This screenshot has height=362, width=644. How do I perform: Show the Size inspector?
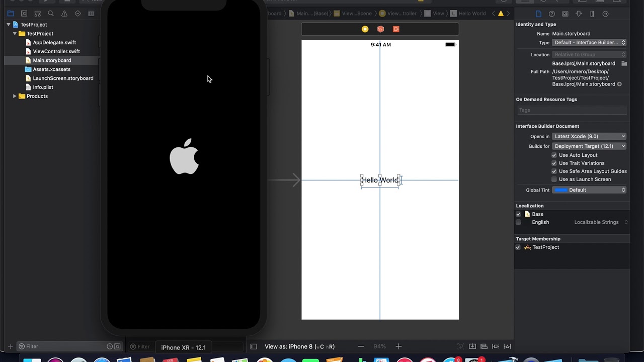[592, 14]
